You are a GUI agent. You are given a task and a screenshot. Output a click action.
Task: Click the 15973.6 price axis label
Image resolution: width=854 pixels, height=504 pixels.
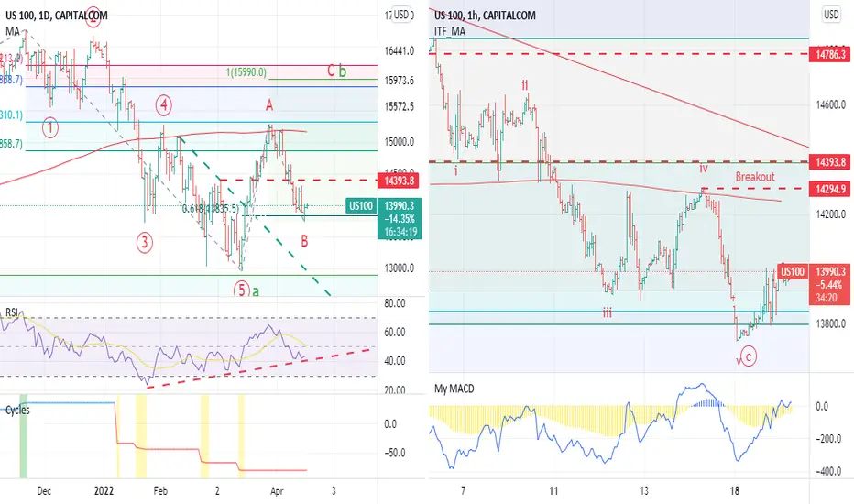(x=400, y=81)
